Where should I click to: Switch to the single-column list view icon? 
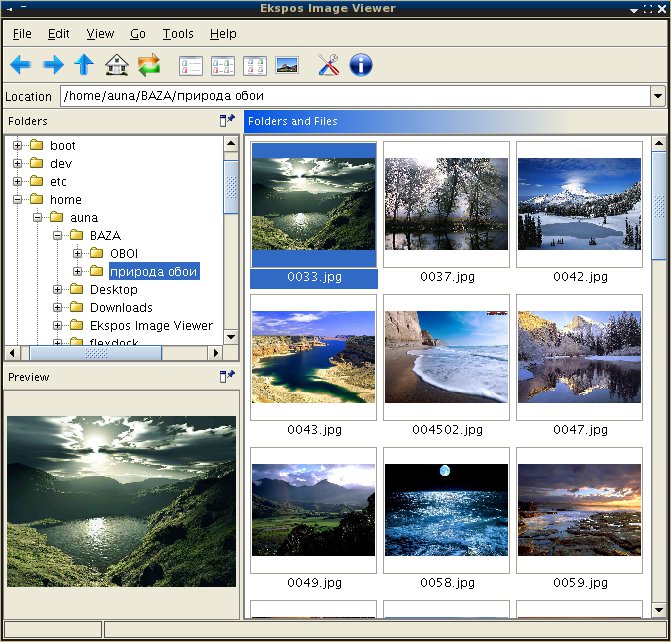click(x=190, y=66)
